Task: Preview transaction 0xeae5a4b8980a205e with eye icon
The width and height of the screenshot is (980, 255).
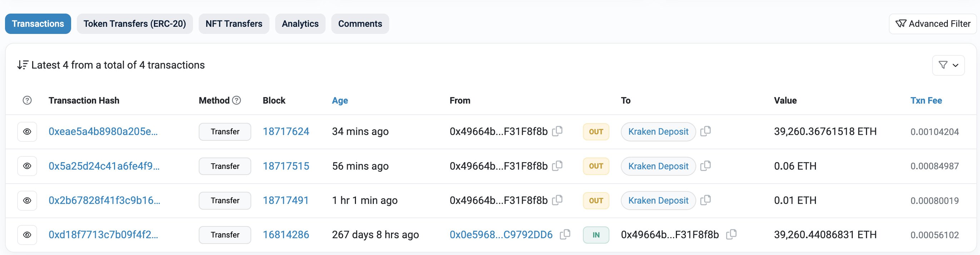Action: click(x=27, y=131)
